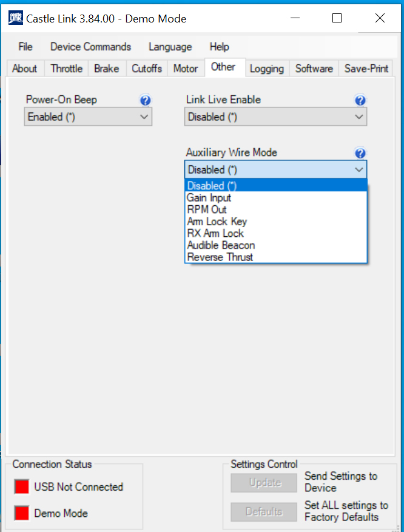
Task: Expand the Link Live Enable dropdown
Action: pyautogui.click(x=275, y=117)
